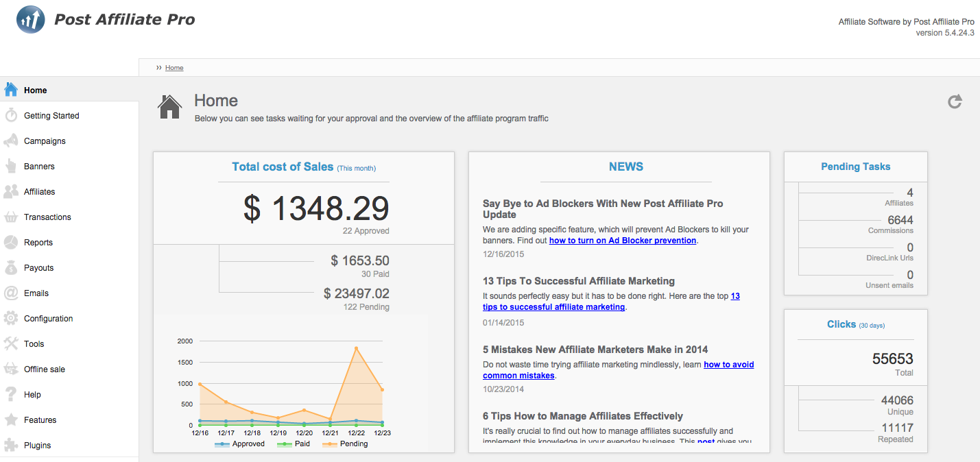The image size is (980, 462).
Task: Open 'how to turn on Ad Blocker prevention' link
Action: tap(622, 241)
